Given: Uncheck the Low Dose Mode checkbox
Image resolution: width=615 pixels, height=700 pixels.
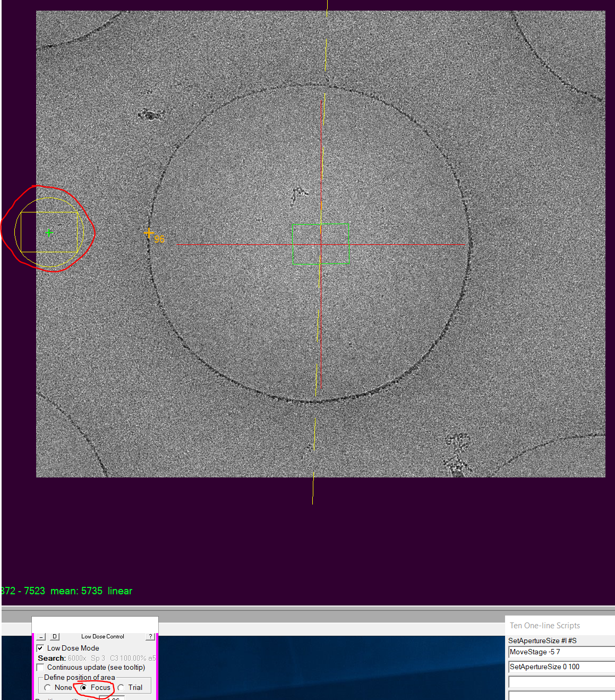Looking at the screenshot, I should (40, 648).
